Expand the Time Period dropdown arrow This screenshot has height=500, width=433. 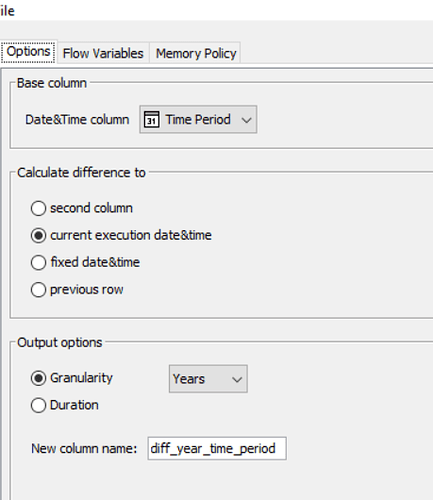[x=246, y=120]
